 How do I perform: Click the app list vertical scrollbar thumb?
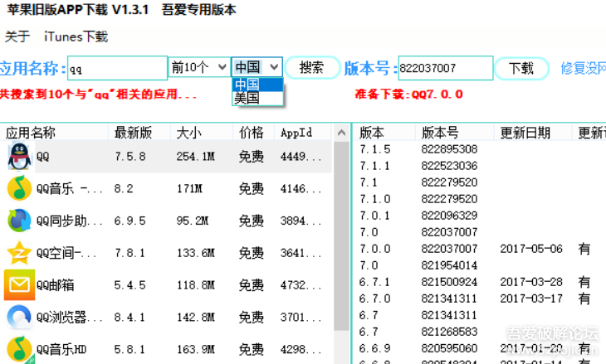pos(341,235)
